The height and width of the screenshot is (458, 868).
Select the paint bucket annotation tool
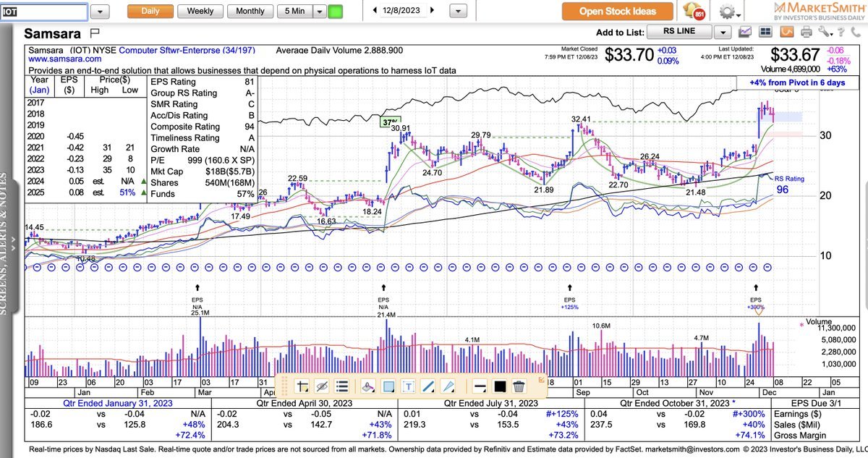(x=367, y=386)
